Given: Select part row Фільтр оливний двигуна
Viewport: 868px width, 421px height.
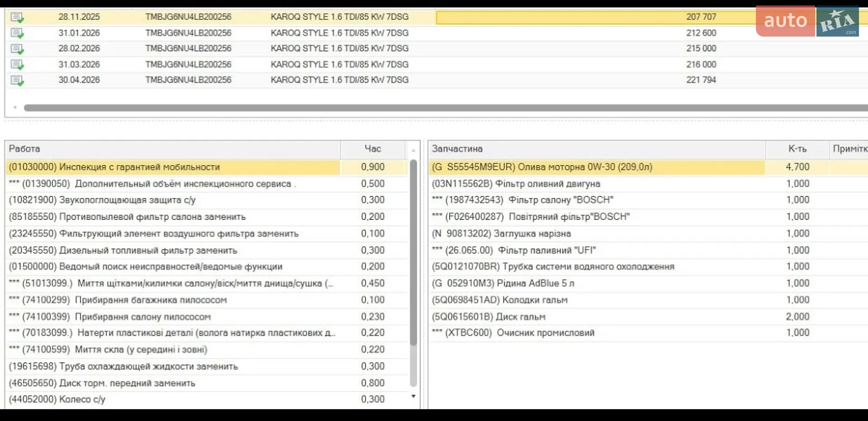Looking at the screenshot, I should pos(648,184).
